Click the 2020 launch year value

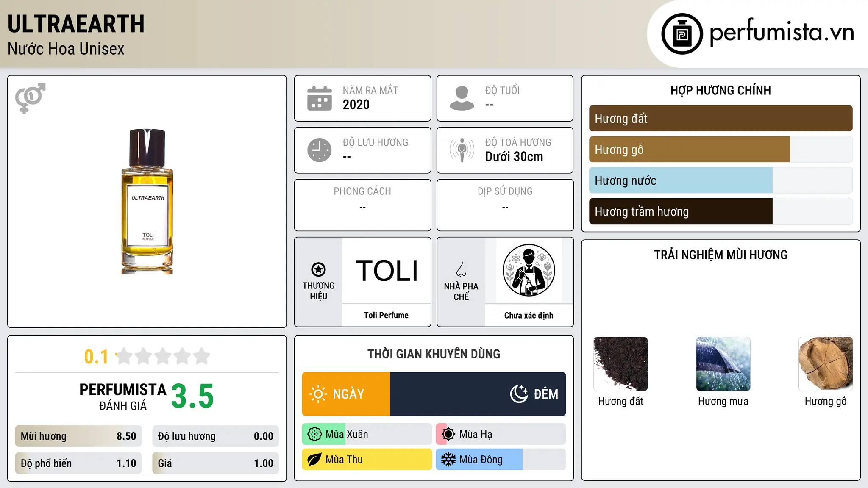point(356,105)
